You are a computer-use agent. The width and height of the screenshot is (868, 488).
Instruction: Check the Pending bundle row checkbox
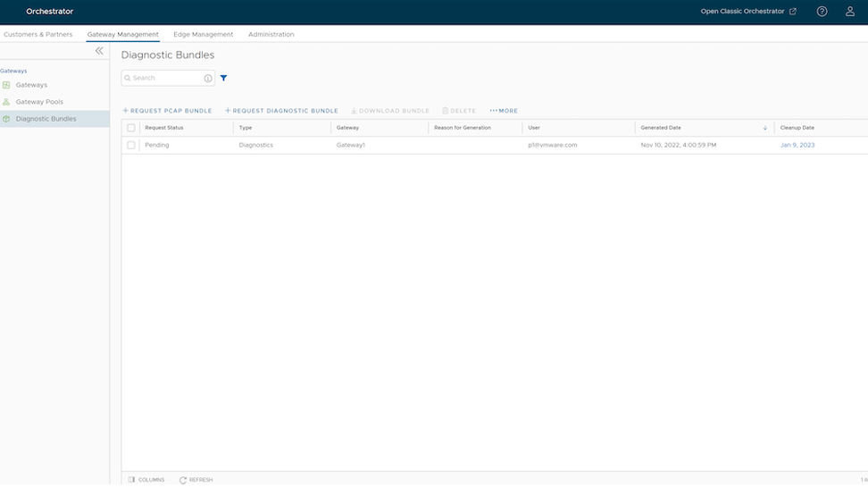(131, 145)
